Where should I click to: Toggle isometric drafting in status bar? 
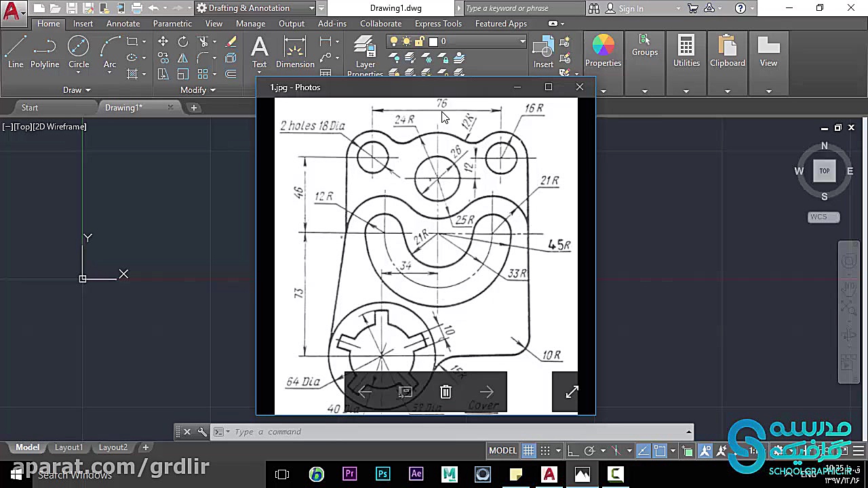[x=616, y=451]
